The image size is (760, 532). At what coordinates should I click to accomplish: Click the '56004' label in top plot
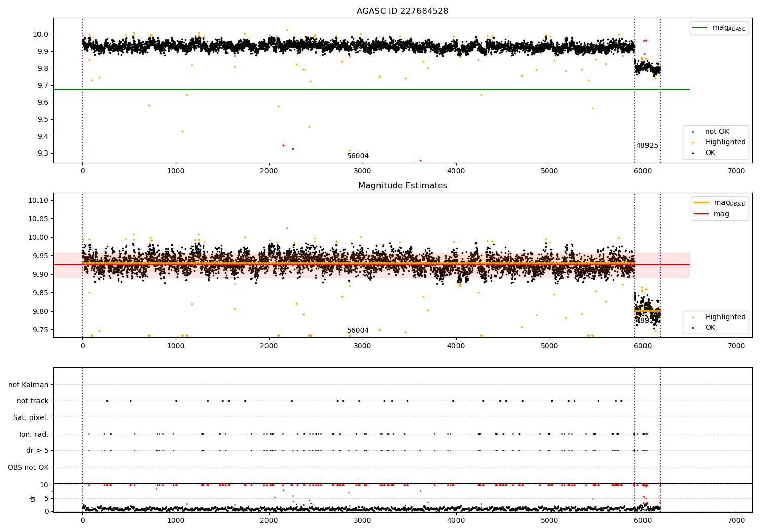[358, 156]
